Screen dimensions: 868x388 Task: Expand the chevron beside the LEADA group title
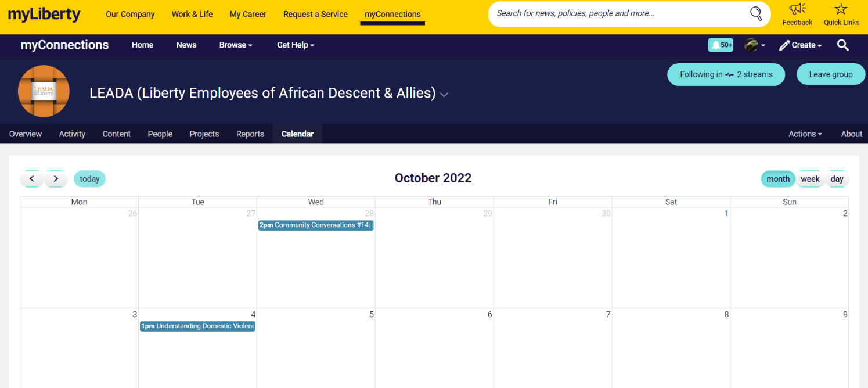(x=444, y=95)
